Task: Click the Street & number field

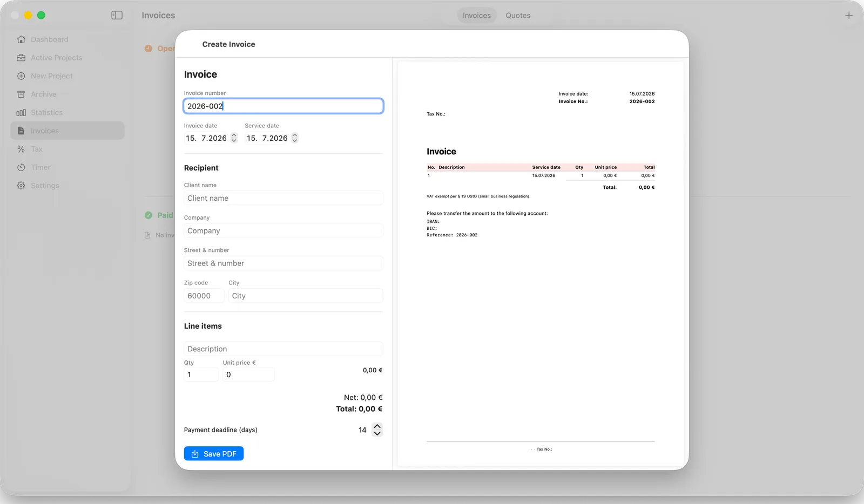Action: tap(283, 263)
